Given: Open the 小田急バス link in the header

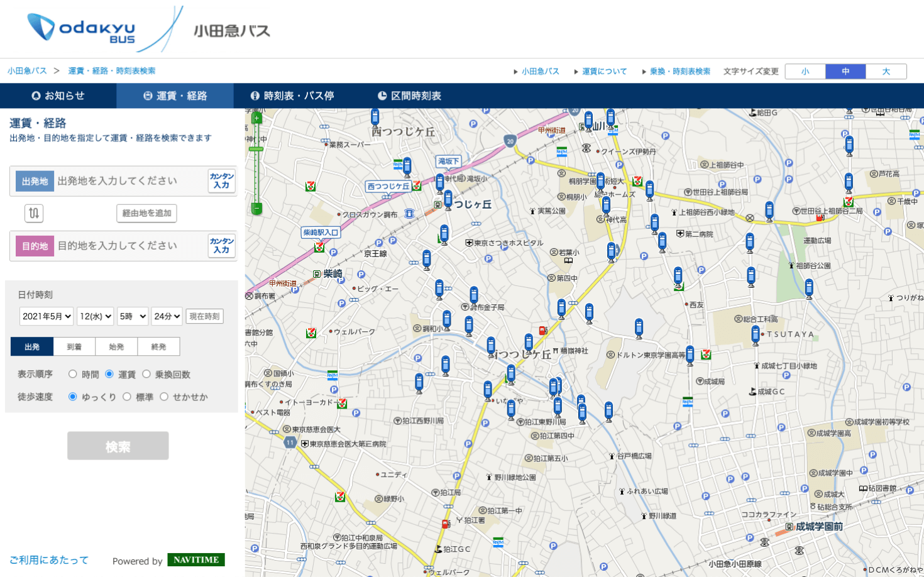Looking at the screenshot, I should pyautogui.click(x=541, y=72).
